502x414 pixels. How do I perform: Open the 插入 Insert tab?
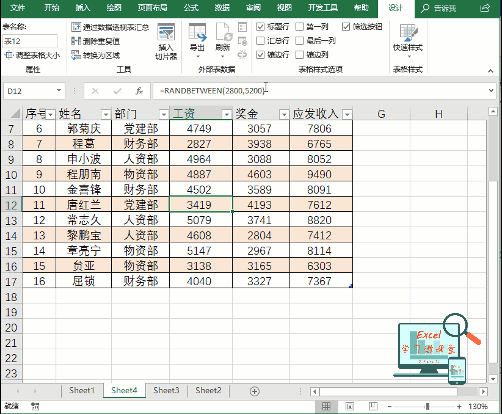pos(83,8)
